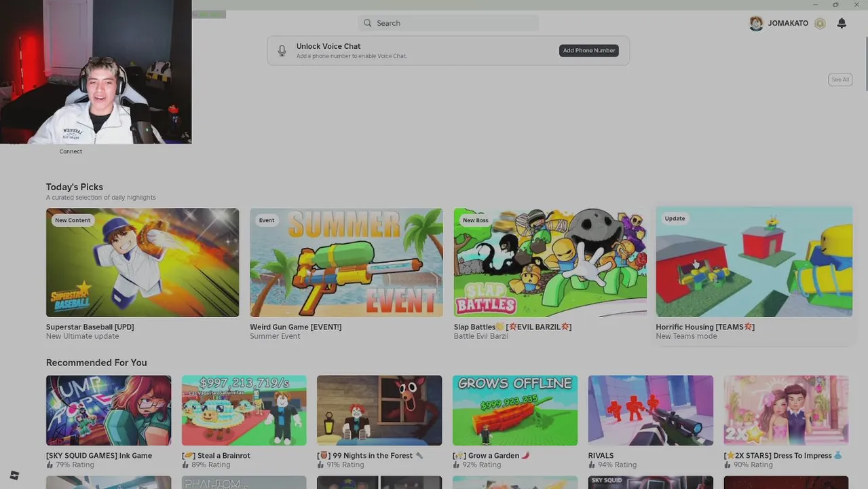Open the Superstar Baseball thumbnail

pos(143,262)
